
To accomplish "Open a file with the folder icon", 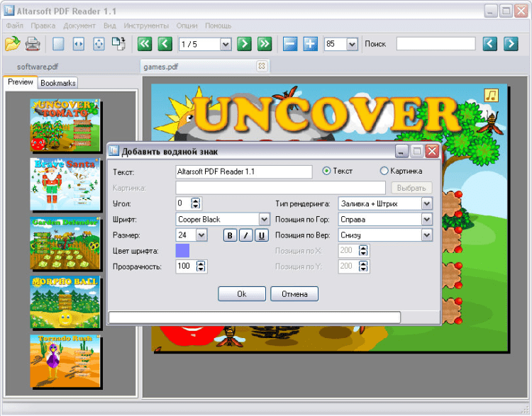I will click(x=13, y=44).
